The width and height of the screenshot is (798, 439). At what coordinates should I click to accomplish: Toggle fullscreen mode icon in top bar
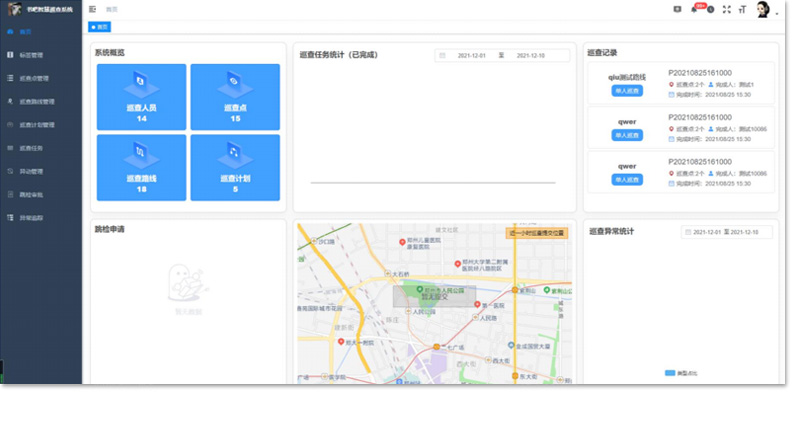tap(727, 9)
